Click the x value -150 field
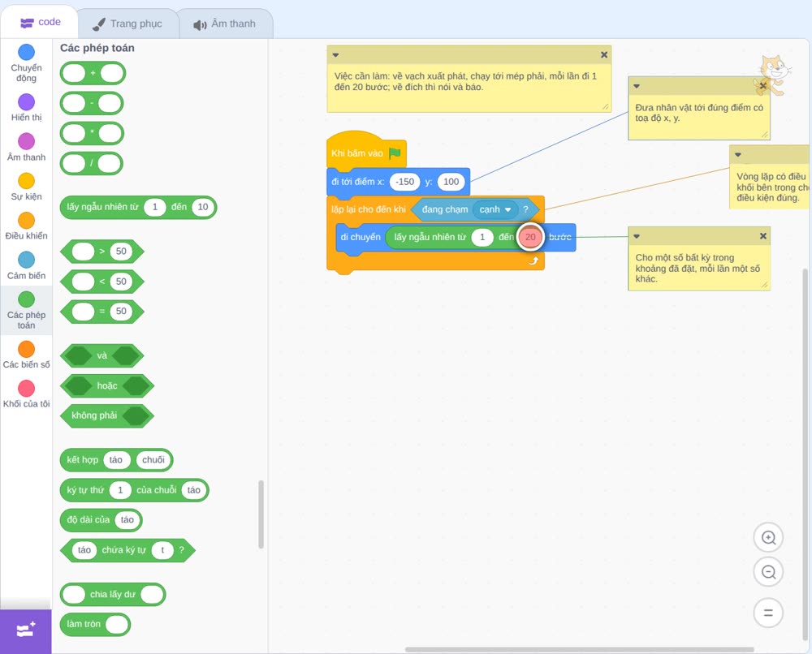The image size is (812, 654). point(404,182)
